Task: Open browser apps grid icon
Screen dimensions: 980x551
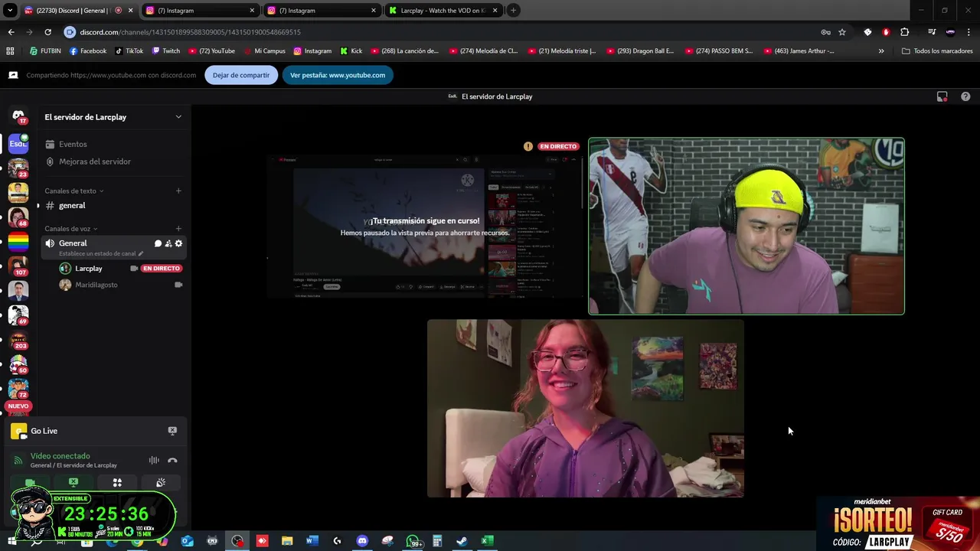Action: [x=10, y=51]
